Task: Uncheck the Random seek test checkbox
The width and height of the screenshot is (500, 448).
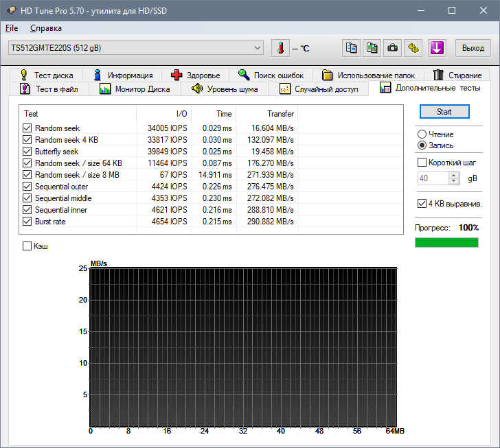Action: coord(27,128)
